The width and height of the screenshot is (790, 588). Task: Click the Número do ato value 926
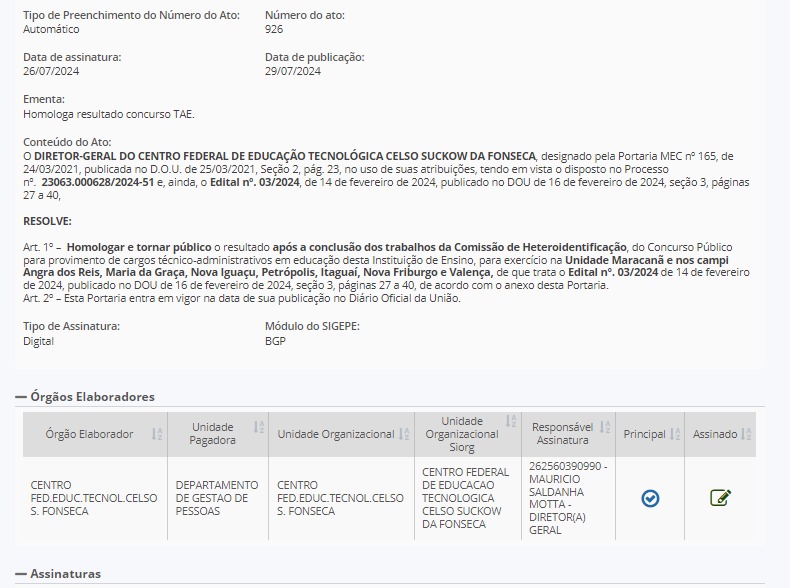(274, 30)
